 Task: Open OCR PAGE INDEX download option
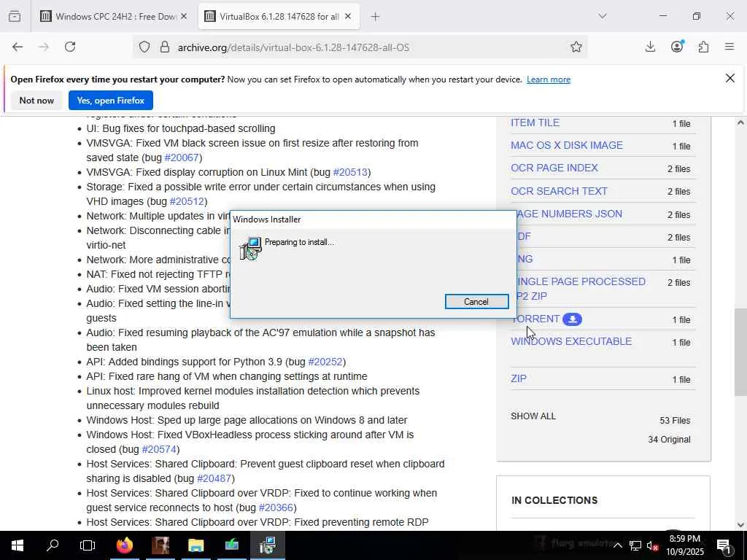554,168
